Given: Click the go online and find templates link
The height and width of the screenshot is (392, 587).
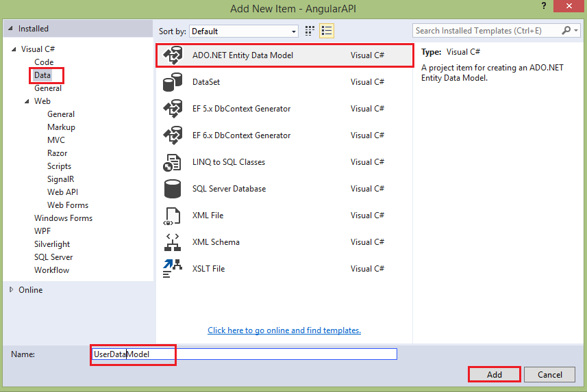Looking at the screenshot, I should point(284,330).
